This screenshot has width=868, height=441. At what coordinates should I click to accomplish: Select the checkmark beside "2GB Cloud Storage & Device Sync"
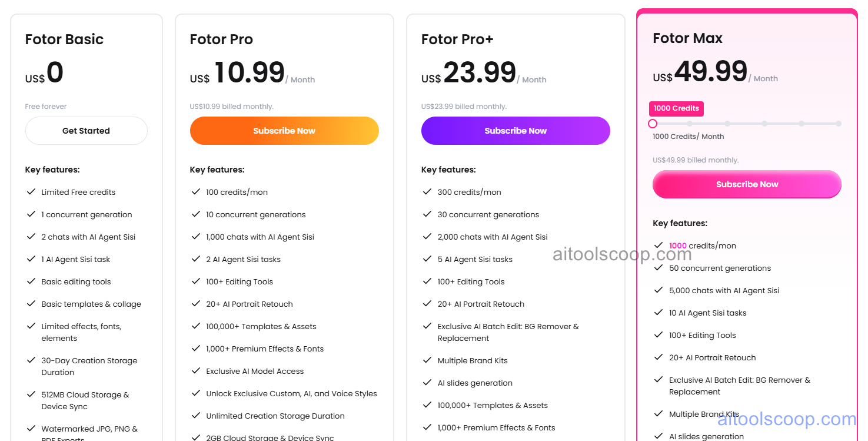point(196,437)
